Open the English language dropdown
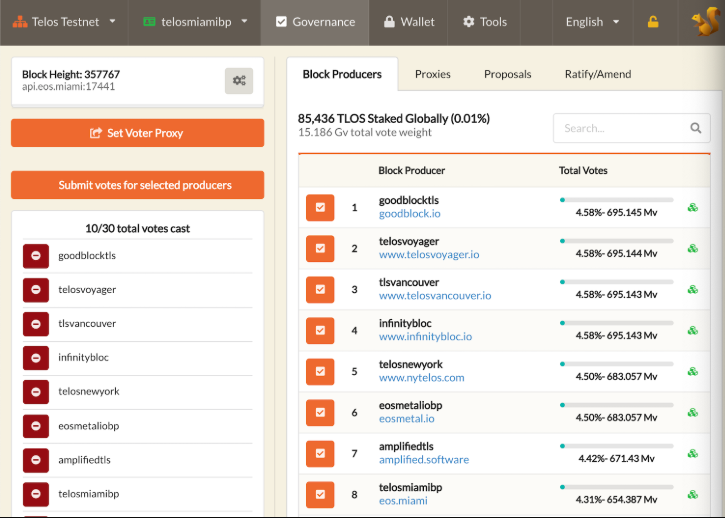725x518 pixels. pyautogui.click(x=592, y=22)
